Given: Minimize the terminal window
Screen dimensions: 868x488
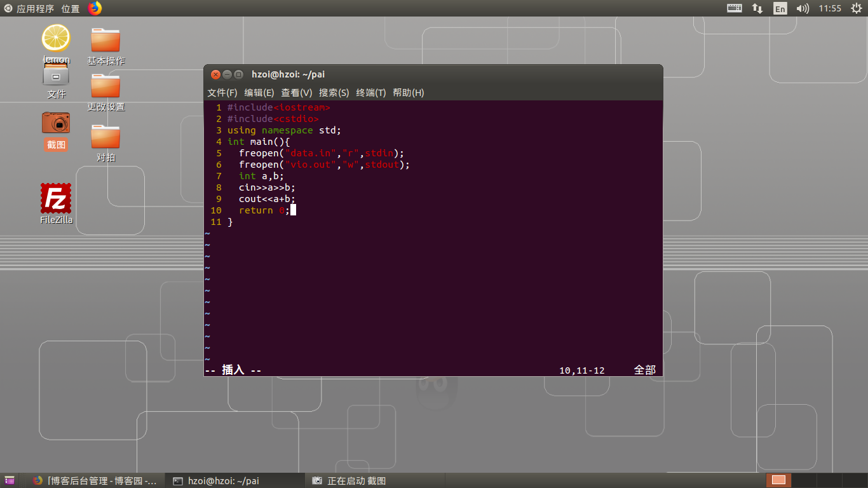Looking at the screenshot, I should click(x=227, y=74).
